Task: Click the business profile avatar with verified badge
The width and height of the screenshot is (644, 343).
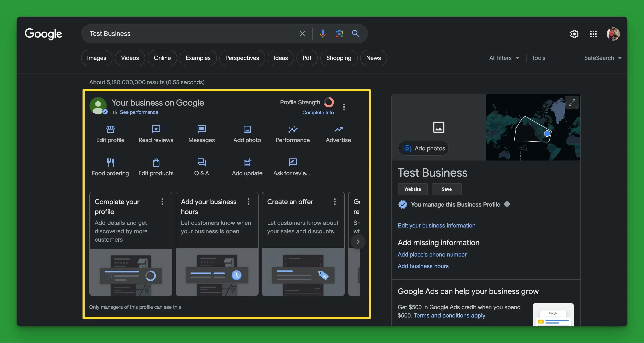Action: (x=98, y=106)
